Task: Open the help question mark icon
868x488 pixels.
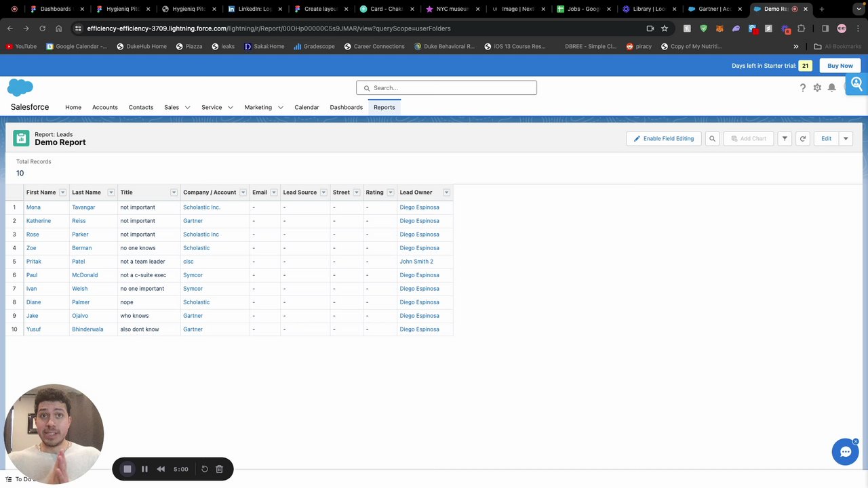Action: [x=803, y=88]
